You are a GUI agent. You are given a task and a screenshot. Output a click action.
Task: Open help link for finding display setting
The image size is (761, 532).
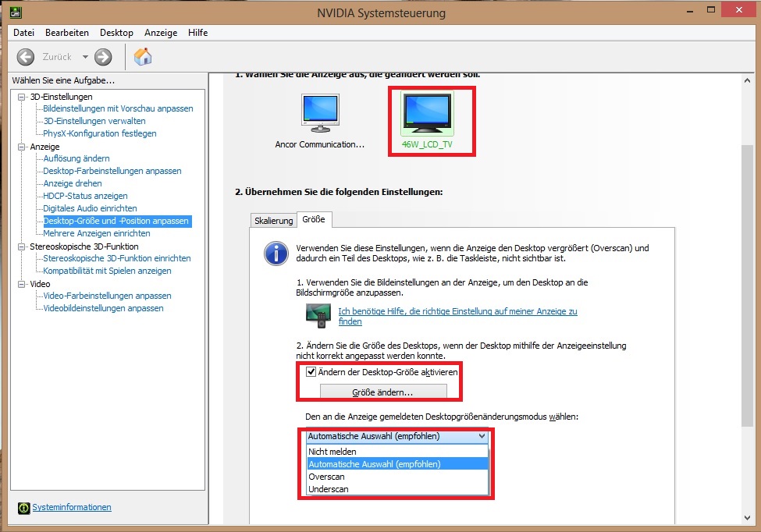[457, 316]
